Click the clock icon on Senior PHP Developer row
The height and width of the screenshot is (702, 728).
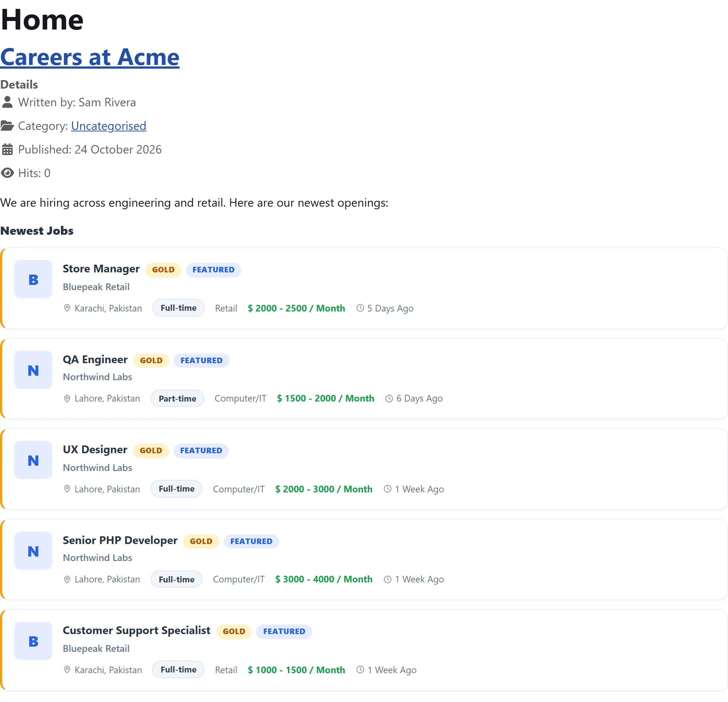point(388,579)
